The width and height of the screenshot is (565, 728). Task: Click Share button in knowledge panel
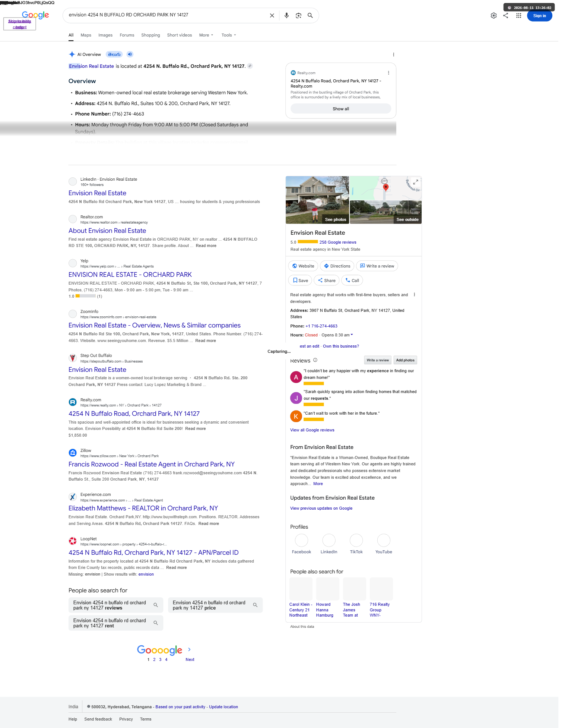[327, 281]
